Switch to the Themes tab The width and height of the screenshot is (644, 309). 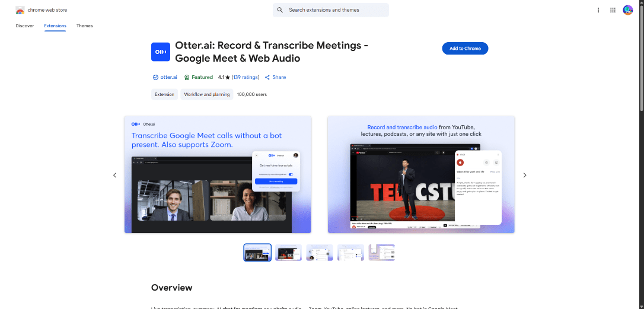click(x=85, y=26)
